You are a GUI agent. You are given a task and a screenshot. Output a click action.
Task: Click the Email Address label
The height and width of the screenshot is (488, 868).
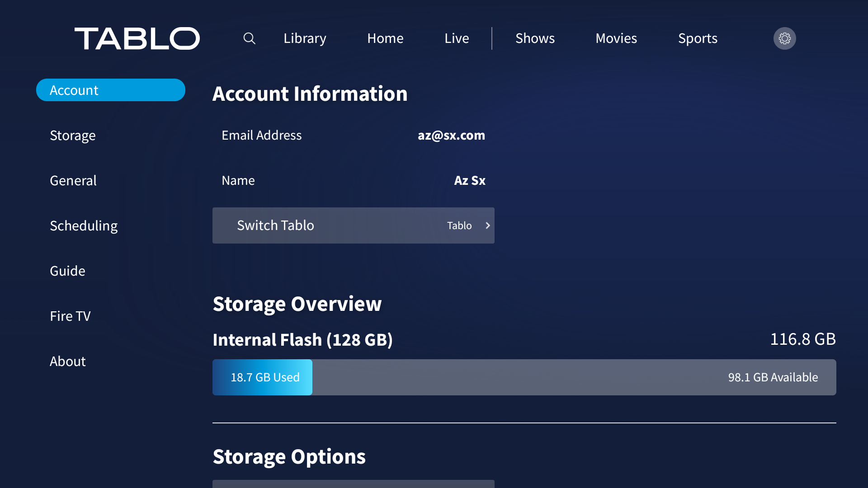pyautogui.click(x=261, y=135)
